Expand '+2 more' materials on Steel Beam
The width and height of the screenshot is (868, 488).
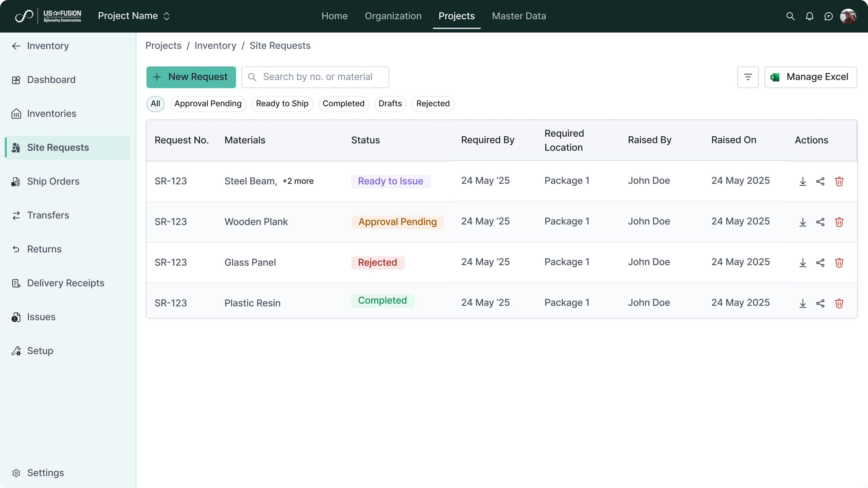[298, 181]
